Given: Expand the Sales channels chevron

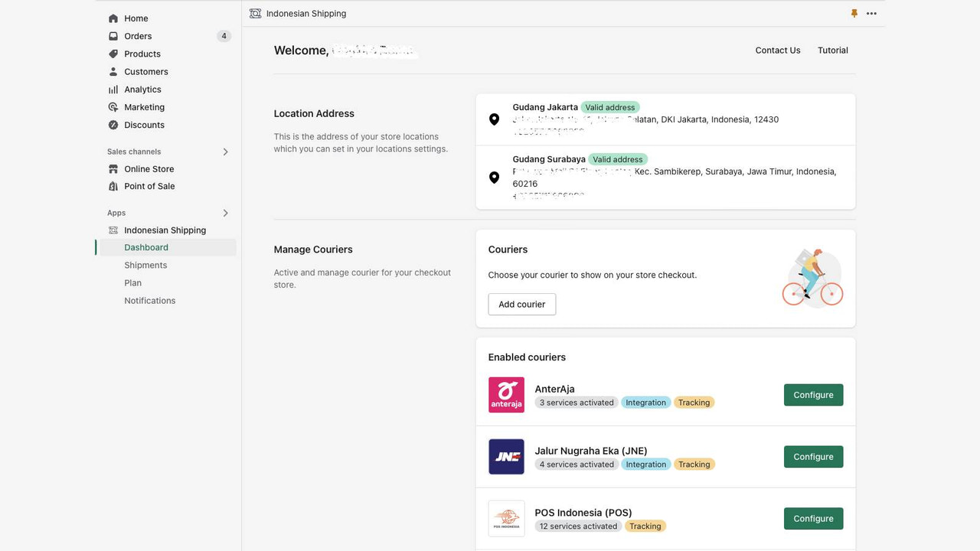Looking at the screenshot, I should pos(225,152).
